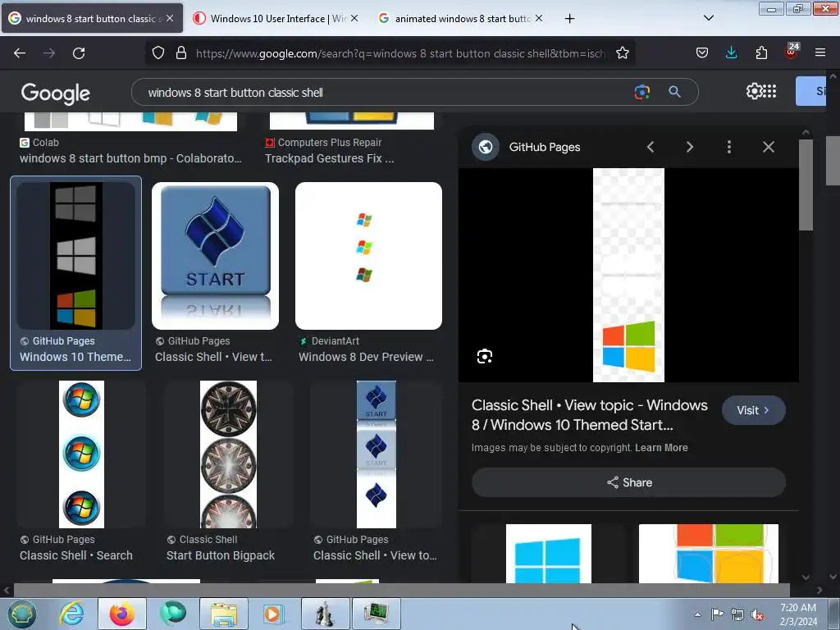Open the File Explorer taskbar icon

tap(224, 614)
